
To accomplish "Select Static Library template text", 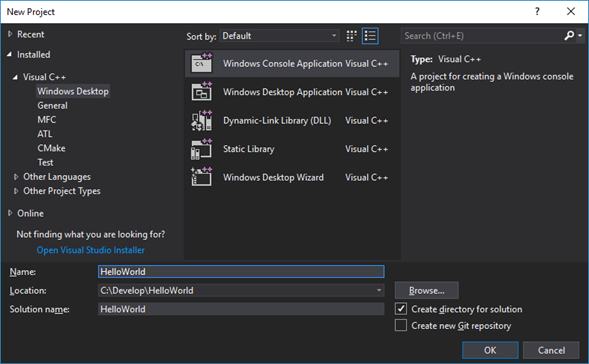I will point(249,149).
